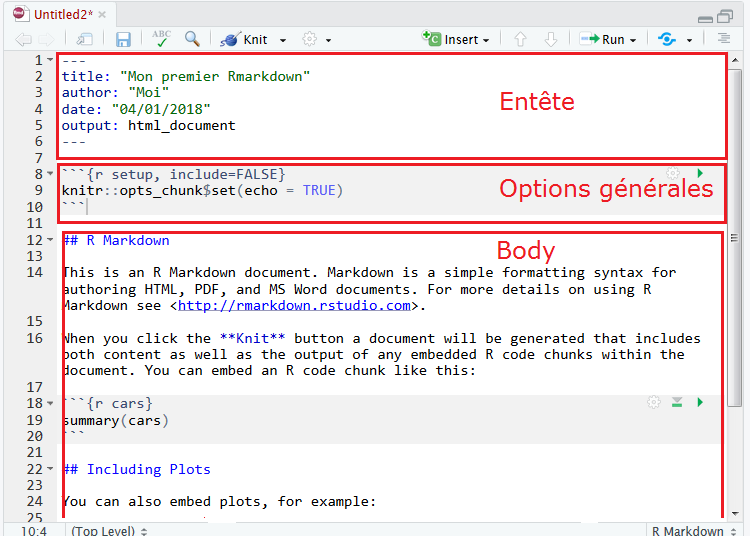Click the publish document icon

pyautogui.click(x=667, y=39)
